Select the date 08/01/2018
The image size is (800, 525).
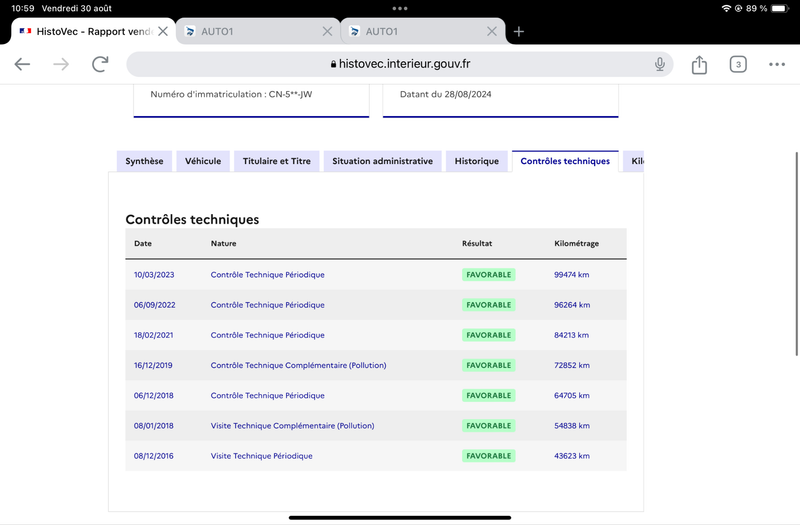(x=154, y=426)
